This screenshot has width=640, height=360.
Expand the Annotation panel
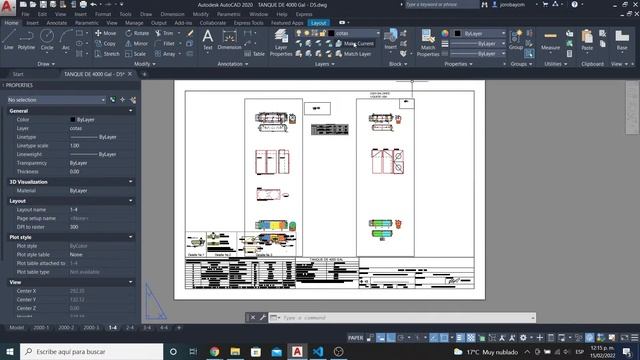[233, 64]
